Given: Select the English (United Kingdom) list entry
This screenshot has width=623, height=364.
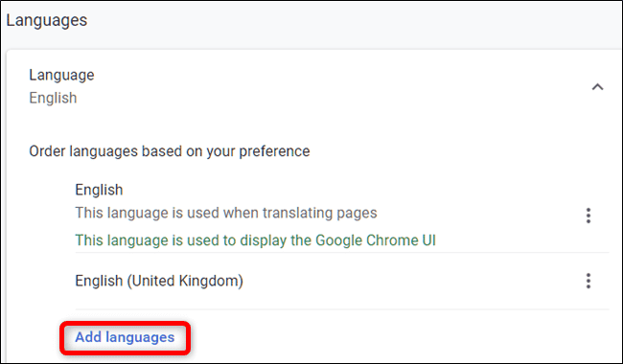Looking at the screenshot, I should tap(159, 281).
